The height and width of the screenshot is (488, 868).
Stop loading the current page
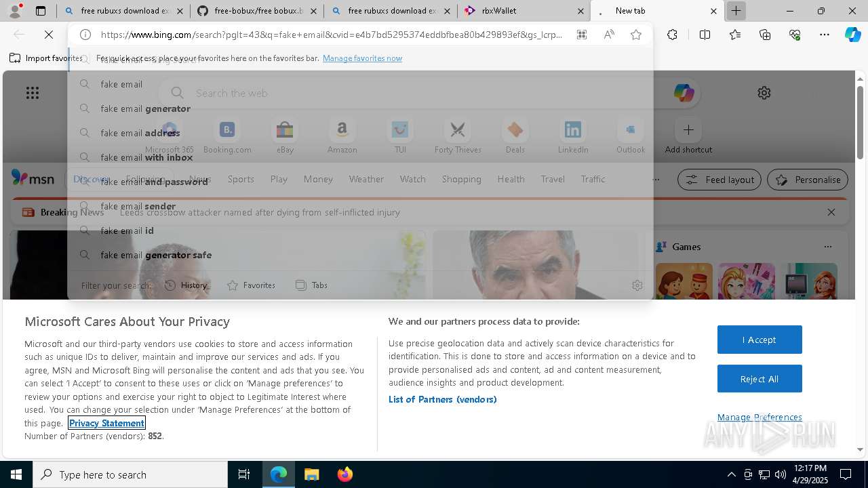(49, 35)
